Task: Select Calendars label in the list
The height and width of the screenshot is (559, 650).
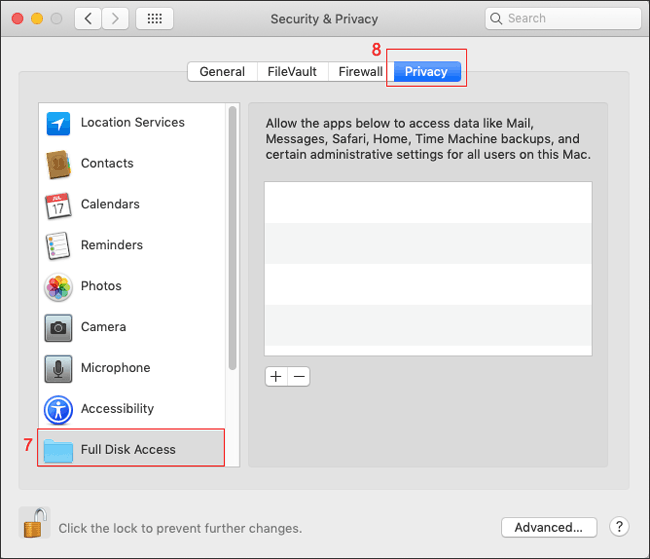Action: pyautogui.click(x=110, y=204)
